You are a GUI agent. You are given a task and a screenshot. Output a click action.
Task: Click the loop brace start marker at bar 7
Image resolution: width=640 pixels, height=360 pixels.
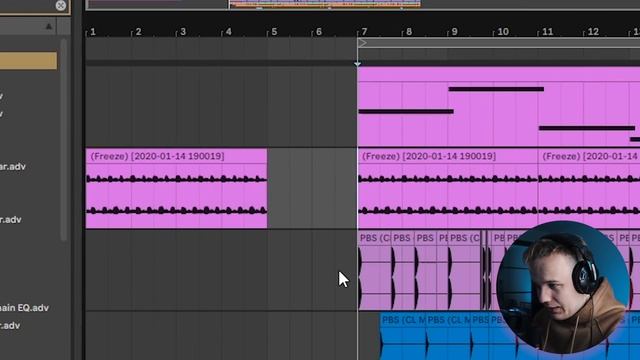tap(362, 43)
